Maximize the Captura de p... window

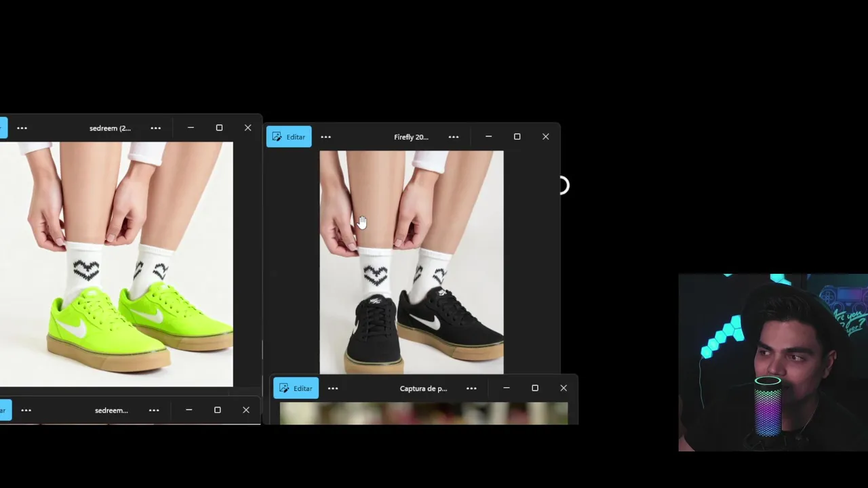[x=534, y=388]
